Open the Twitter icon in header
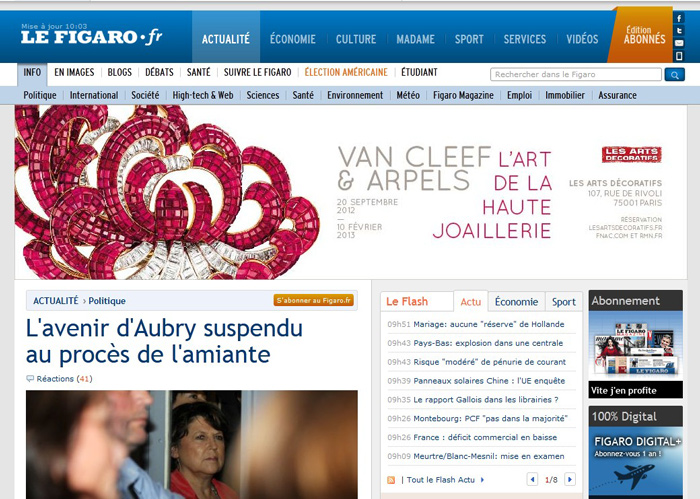Screen dimensions: 700x499 [679, 31]
